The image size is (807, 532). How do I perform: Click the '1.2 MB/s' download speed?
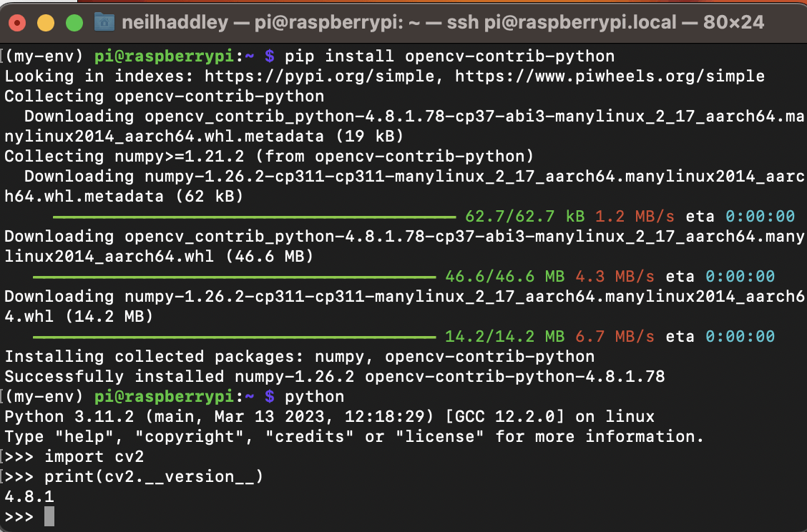[635, 217]
